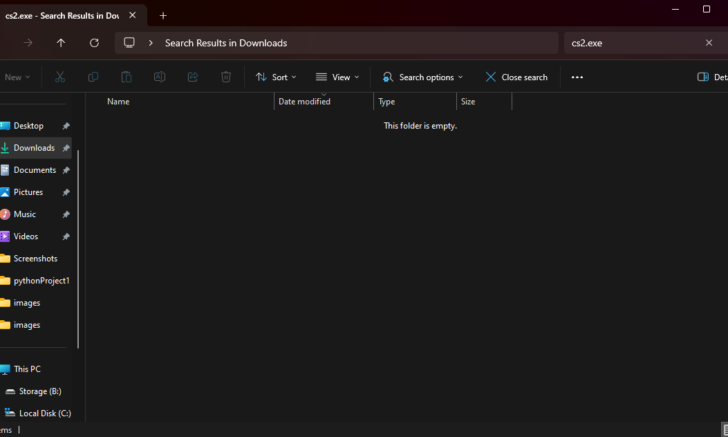Open the Sort dropdown menu

point(275,77)
